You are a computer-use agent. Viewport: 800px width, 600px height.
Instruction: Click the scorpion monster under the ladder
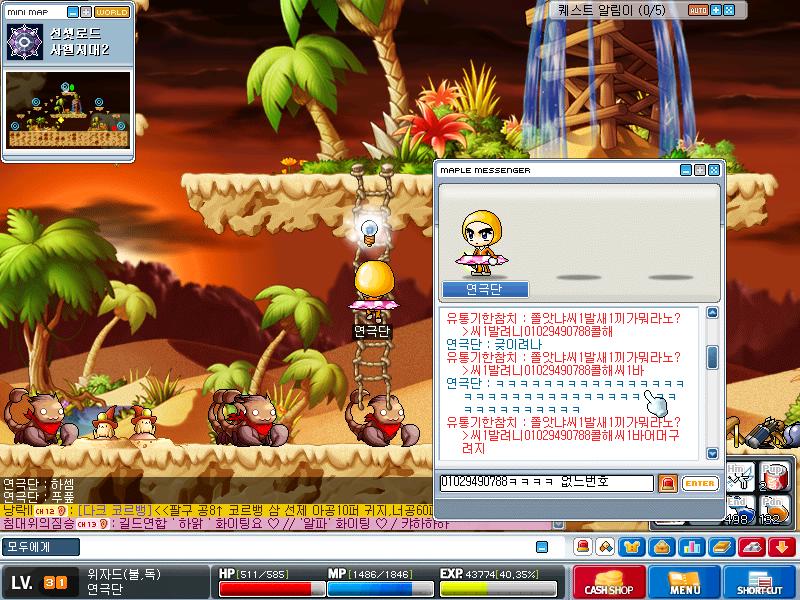(383, 419)
